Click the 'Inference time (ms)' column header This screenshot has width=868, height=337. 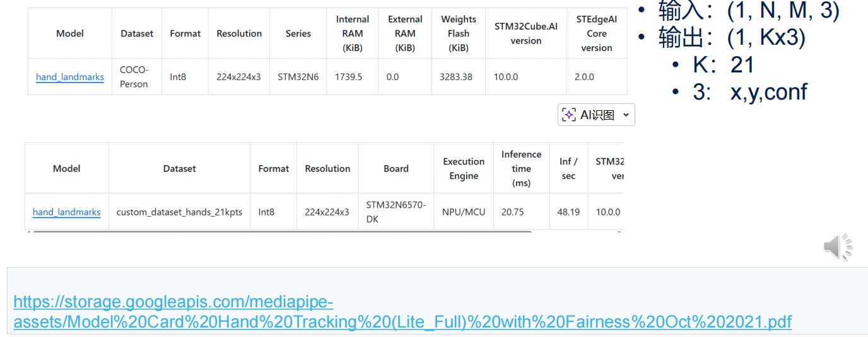521,168
